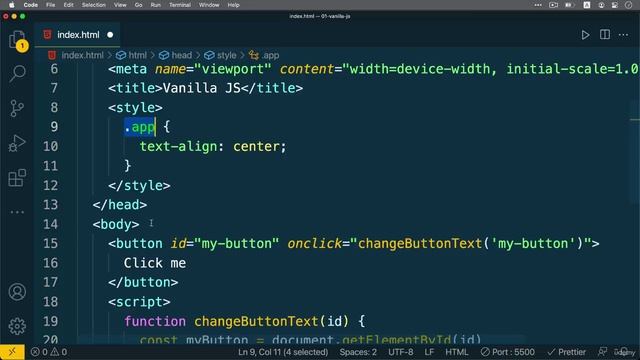Click the Vanilla JS title text
The width and height of the screenshot is (640, 360).
202,88
